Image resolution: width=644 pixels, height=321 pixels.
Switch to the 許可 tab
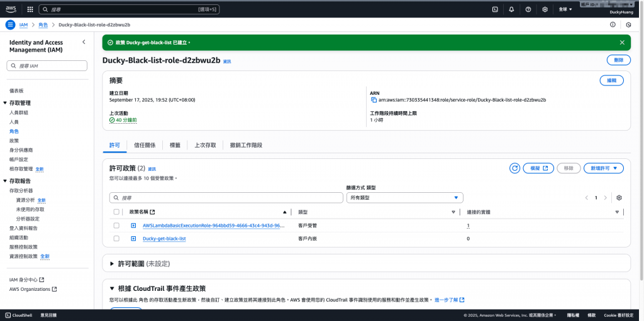[115, 145]
